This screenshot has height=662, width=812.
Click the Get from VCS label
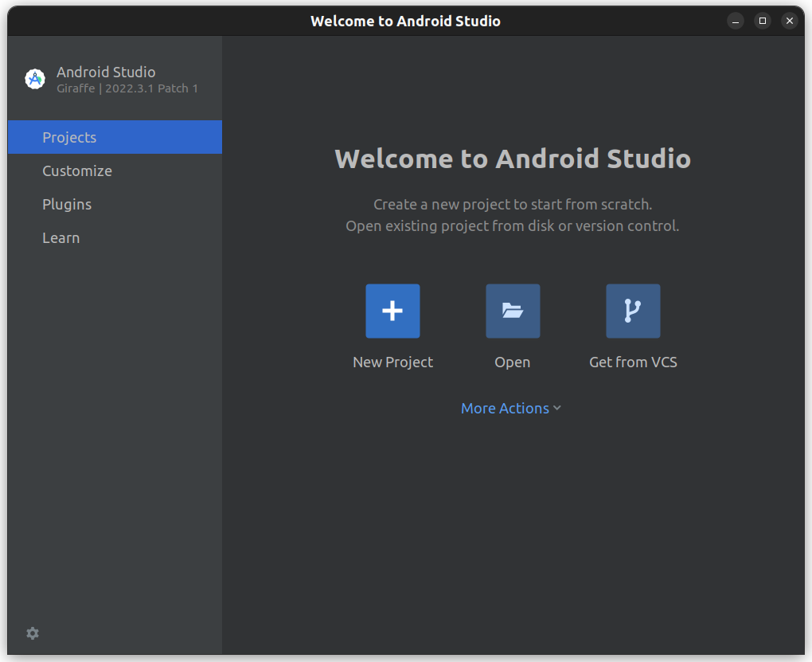[x=633, y=362]
